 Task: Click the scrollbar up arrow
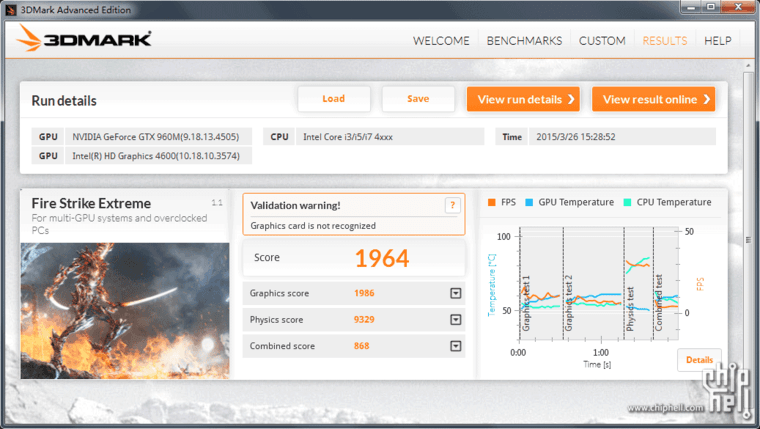pyautogui.click(x=748, y=65)
